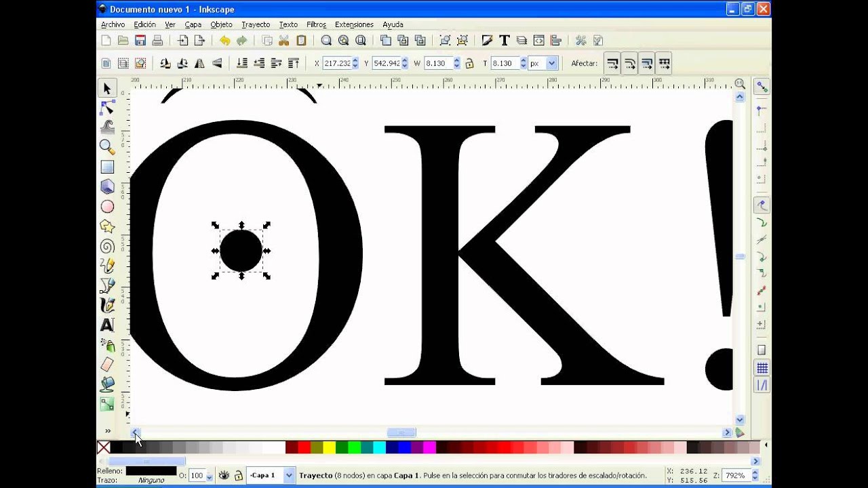Select the Eraser tool

107,365
